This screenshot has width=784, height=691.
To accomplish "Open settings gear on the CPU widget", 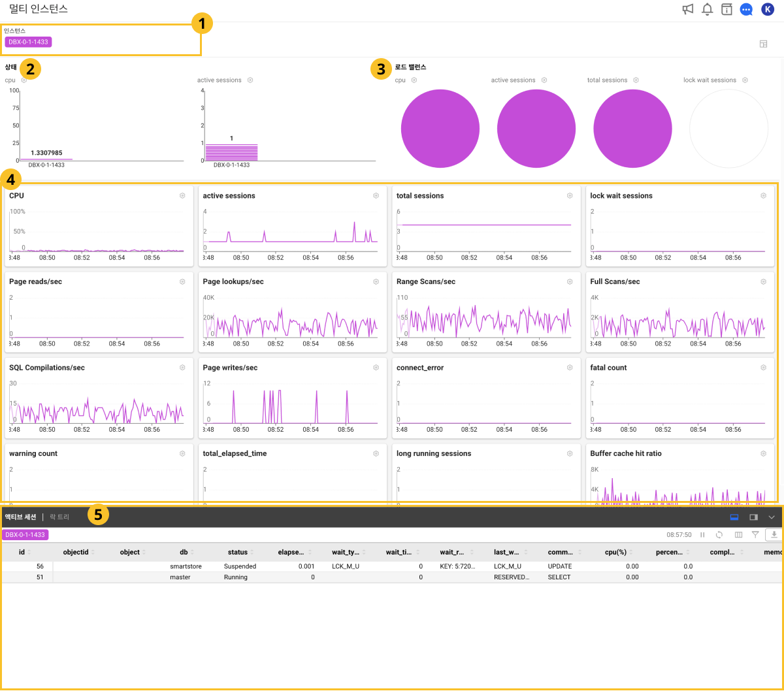I will [x=182, y=196].
